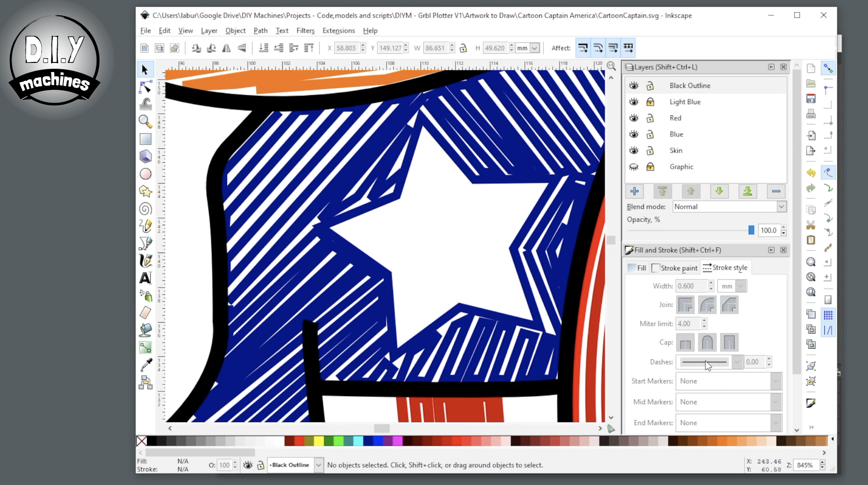Select the Rectangle tool
The width and height of the screenshot is (868, 485).
tap(145, 139)
